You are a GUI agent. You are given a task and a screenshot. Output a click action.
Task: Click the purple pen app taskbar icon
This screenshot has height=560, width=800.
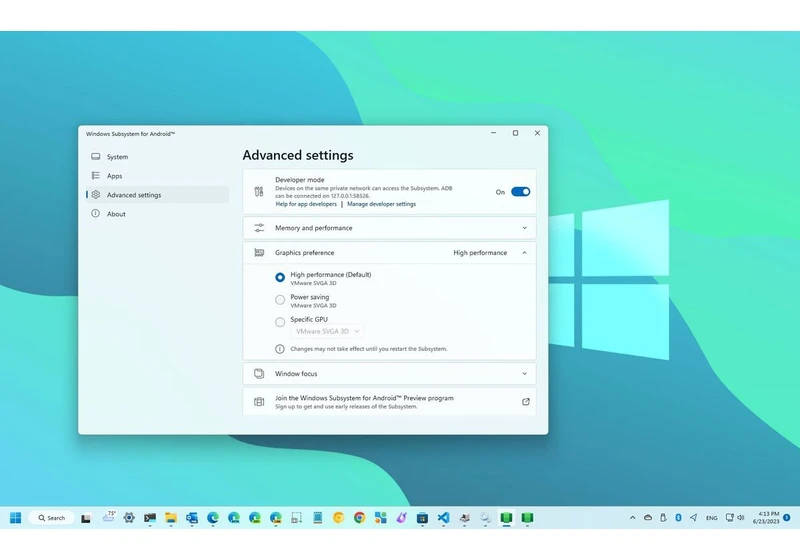402,518
